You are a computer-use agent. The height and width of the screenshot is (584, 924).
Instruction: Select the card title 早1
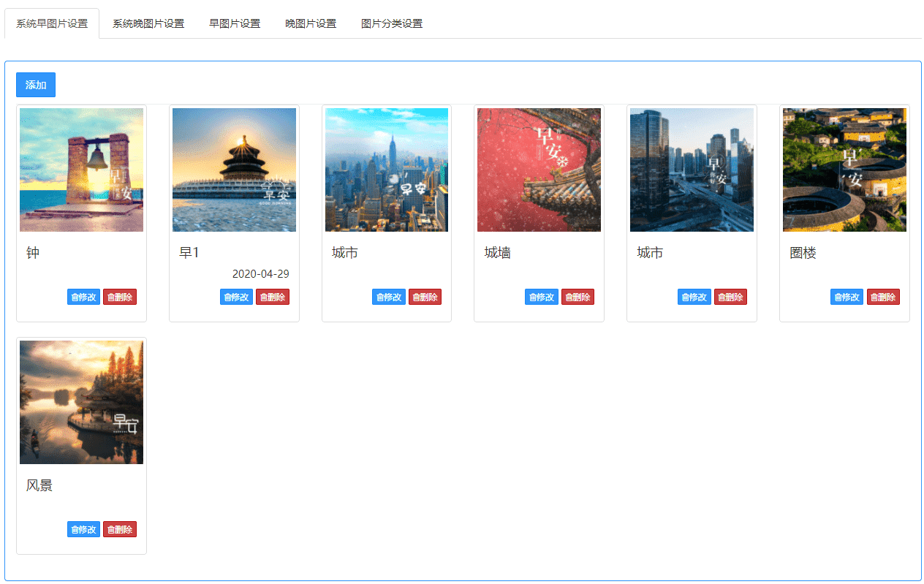(x=189, y=253)
